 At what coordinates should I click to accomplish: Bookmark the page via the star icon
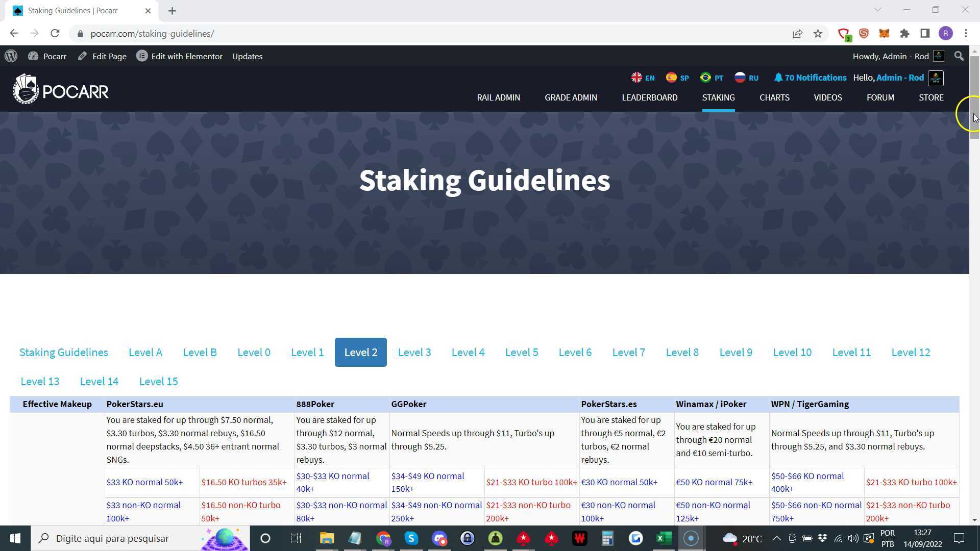pos(818,33)
